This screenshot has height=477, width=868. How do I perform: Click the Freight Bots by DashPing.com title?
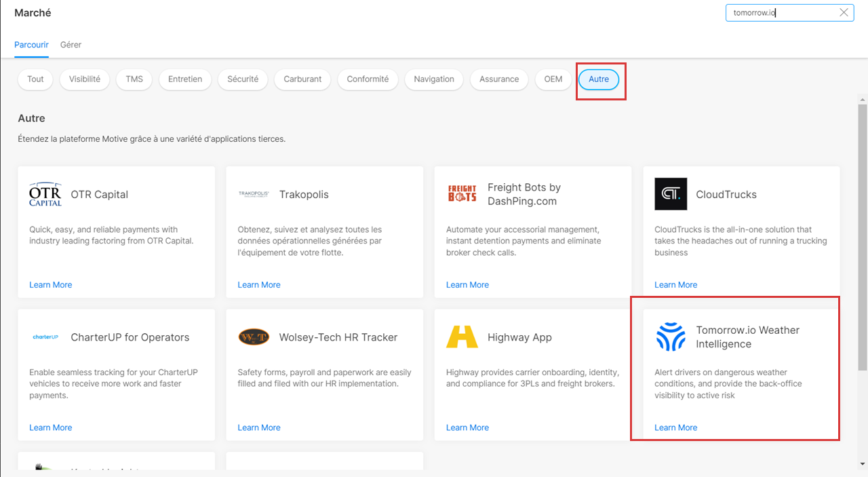[524, 194]
